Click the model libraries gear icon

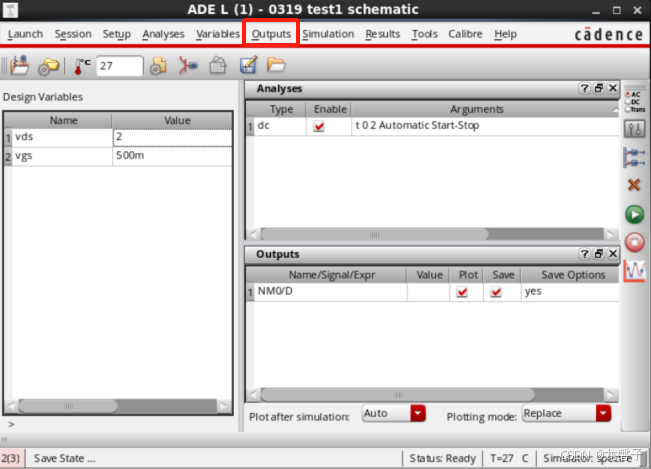click(x=158, y=66)
